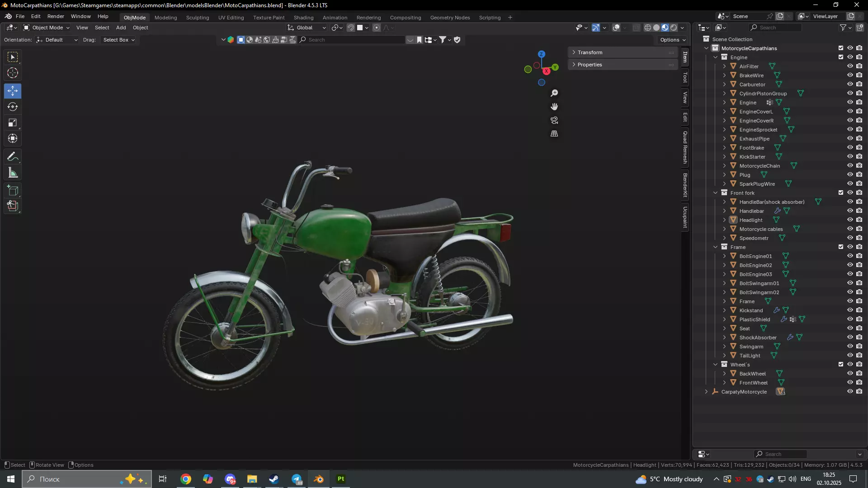The image size is (868, 488).
Task: Collapse the Frame collection
Action: [x=716, y=247]
